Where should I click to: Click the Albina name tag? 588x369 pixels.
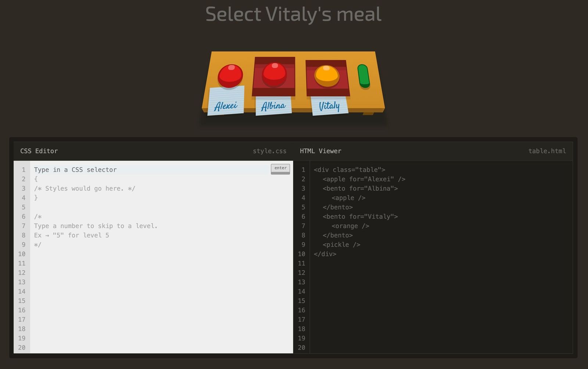coord(273,105)
